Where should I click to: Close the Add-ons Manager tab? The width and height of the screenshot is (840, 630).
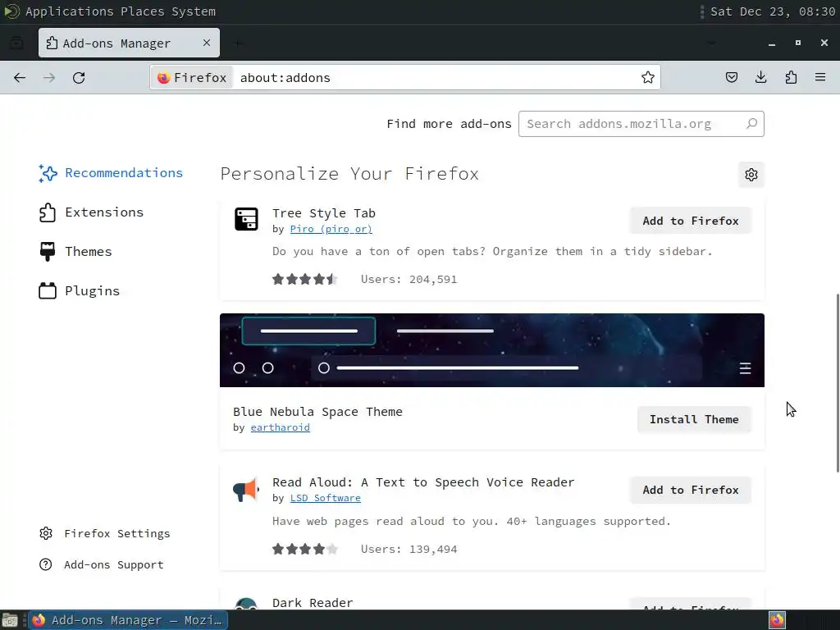207,43
